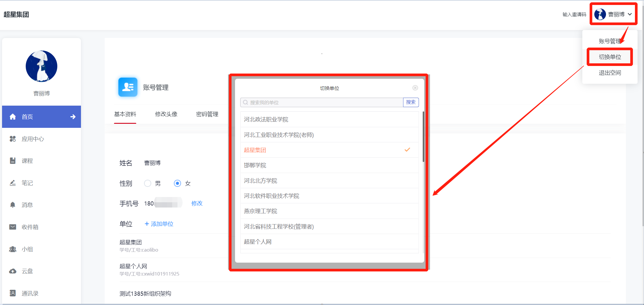Click the 云盘 cloud icon
This screenshot has height=305, width=644.
click(13, 271)
